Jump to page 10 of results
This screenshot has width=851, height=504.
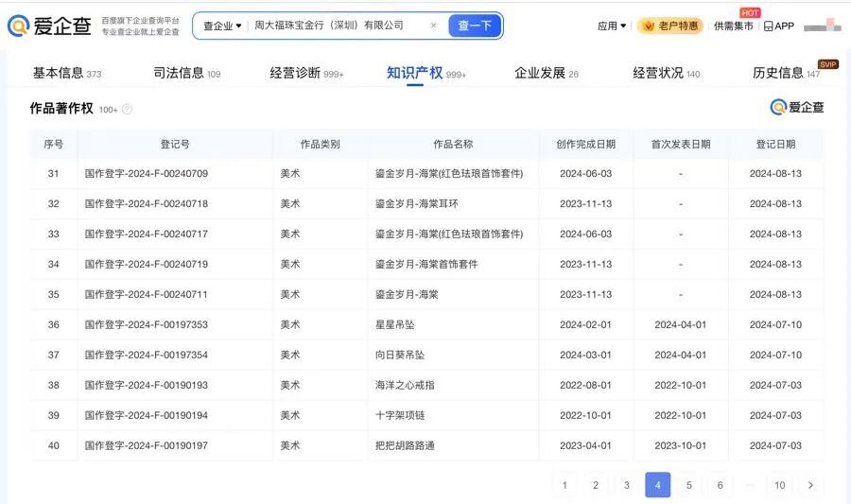click(x=779, y=485)
